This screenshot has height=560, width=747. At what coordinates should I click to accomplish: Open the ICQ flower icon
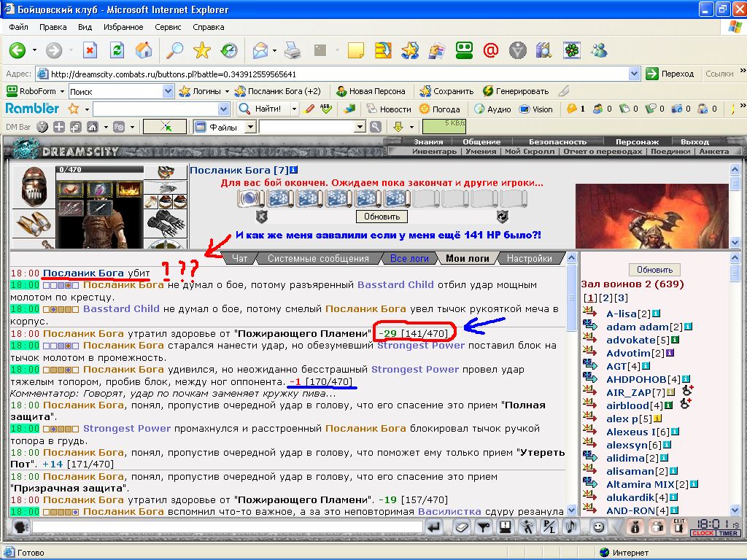(x=572, y=50)
